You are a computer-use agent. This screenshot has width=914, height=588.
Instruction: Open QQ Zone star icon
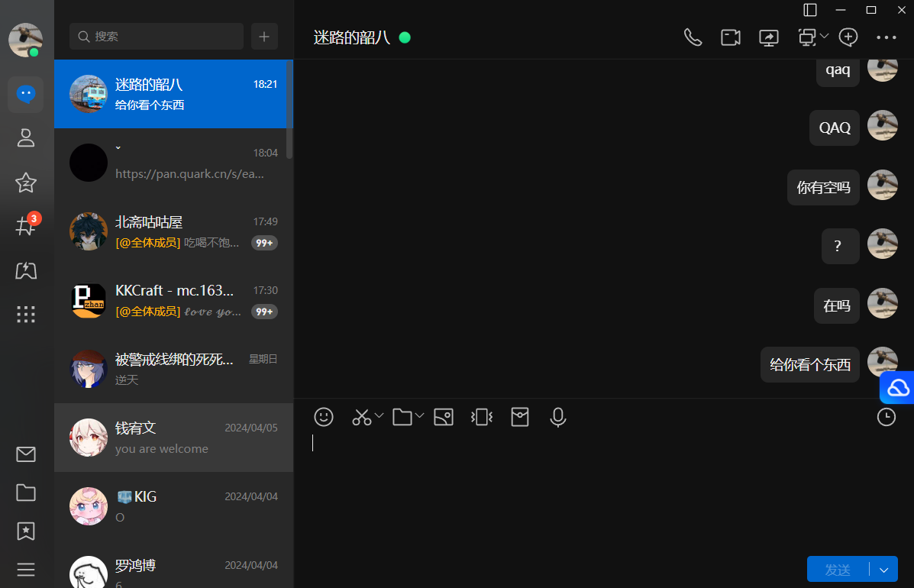coord(26,183)
